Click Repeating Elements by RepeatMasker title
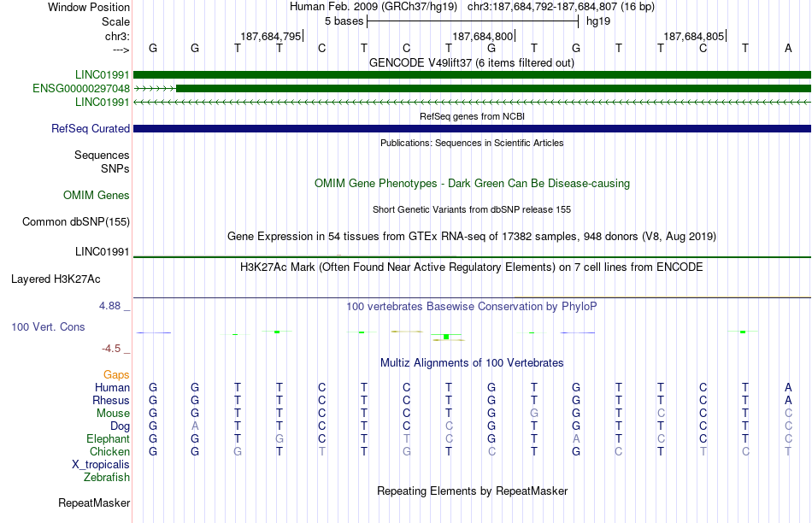Screen dimensions: 812x523 pyautogui.click(x=472, y=491)
